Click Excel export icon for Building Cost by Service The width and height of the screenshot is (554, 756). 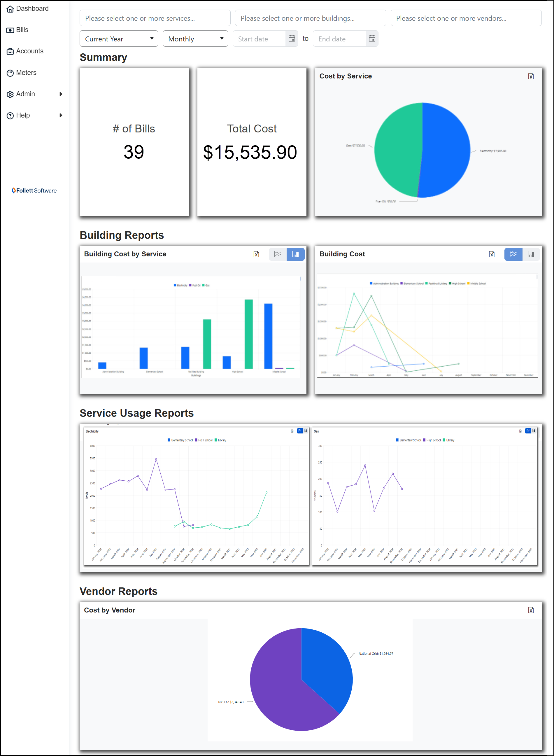tap(256, 254)
